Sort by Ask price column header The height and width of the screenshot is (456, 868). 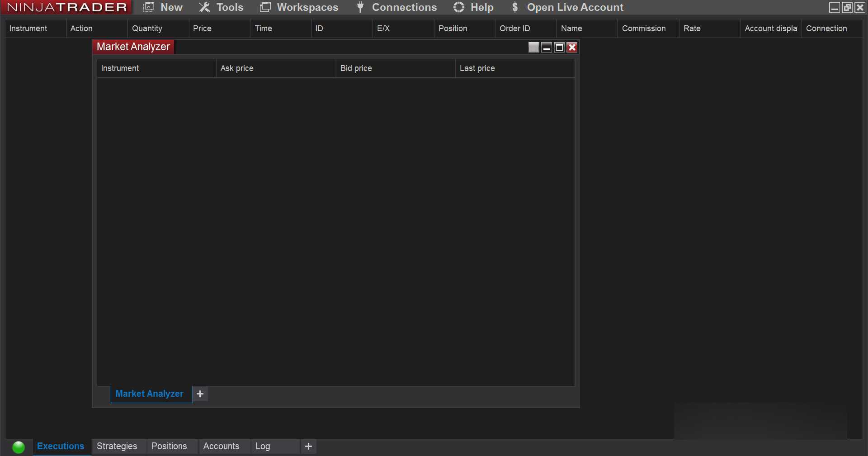[x=237, y=68]
